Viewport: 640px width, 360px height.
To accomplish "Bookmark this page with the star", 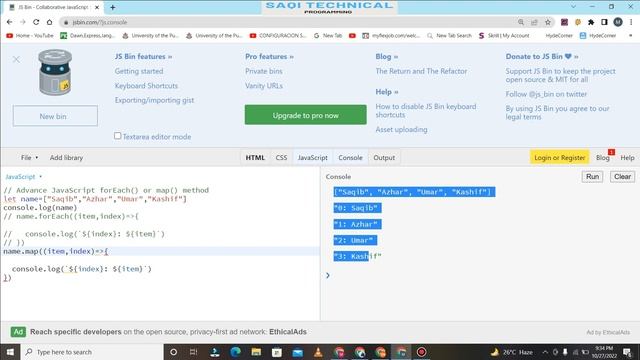I will [548, 22].
